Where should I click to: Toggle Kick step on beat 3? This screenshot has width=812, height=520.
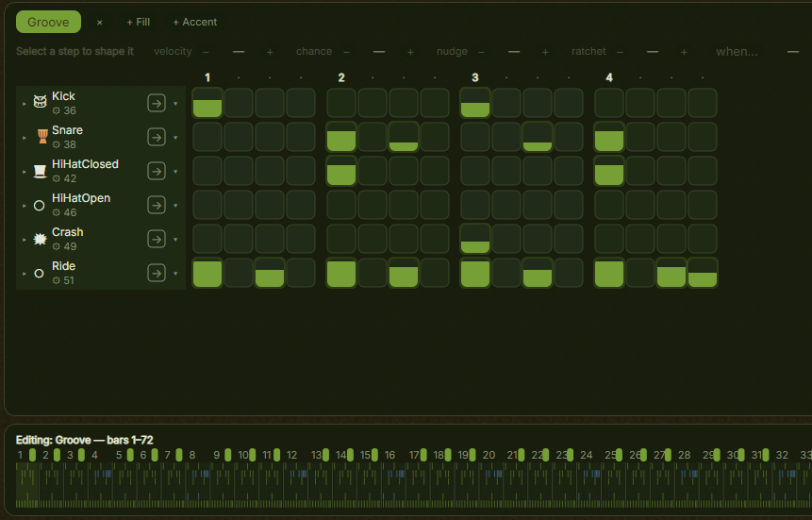tap(475, 103)
